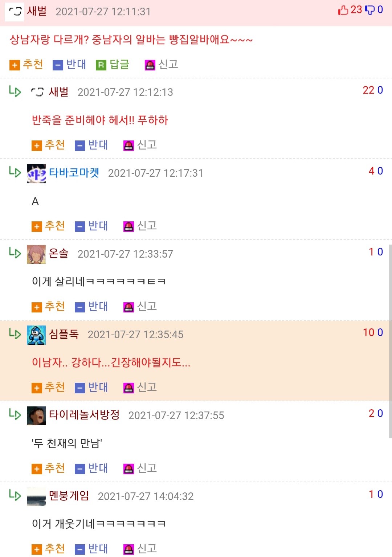Report 새벌's reply about 반죽
Viewport: 392px width, 557px height.
(x=140, y=145)
